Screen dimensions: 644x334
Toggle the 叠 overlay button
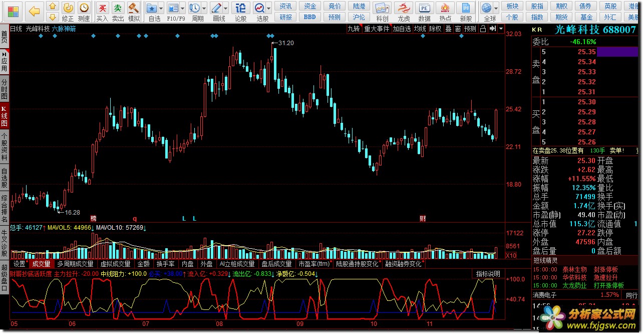coord(448,29)
